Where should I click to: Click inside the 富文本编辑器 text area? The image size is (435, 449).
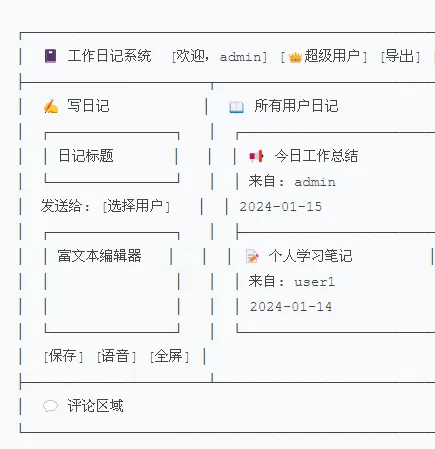[112, 282]
